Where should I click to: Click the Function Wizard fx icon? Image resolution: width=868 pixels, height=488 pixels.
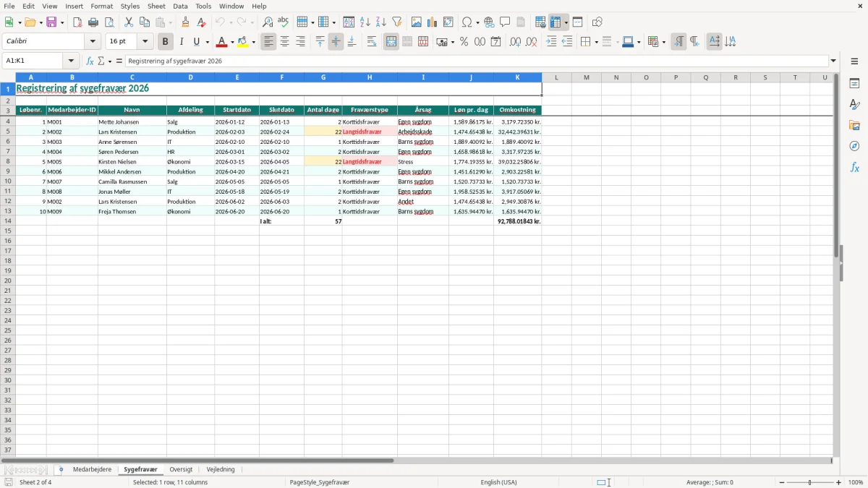[x=90, y=61]
